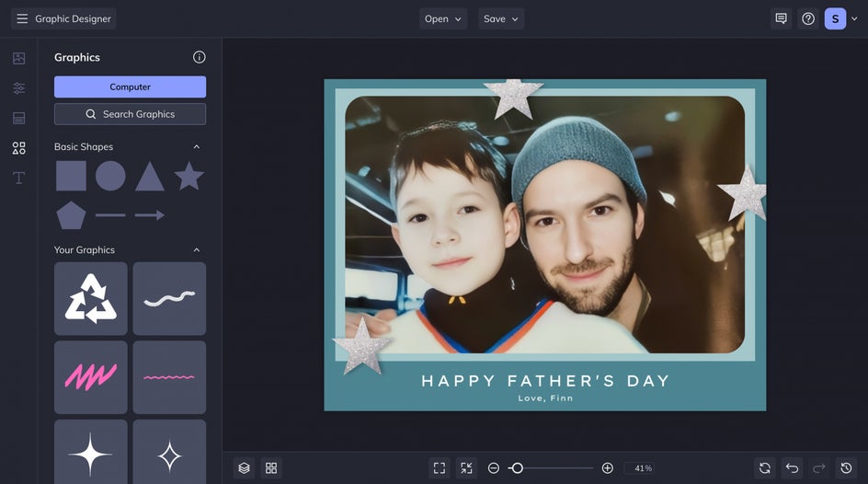Viewport: 868px width, 484px height.
Task: Select the outlined sparkle graphic
Action: pyautogui.click(x=169, y=452)
